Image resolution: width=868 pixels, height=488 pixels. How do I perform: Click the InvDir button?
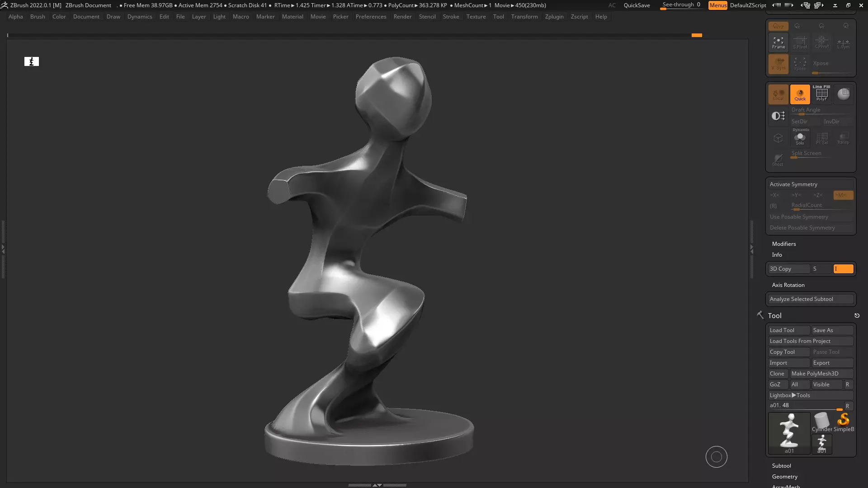[838, 122]
